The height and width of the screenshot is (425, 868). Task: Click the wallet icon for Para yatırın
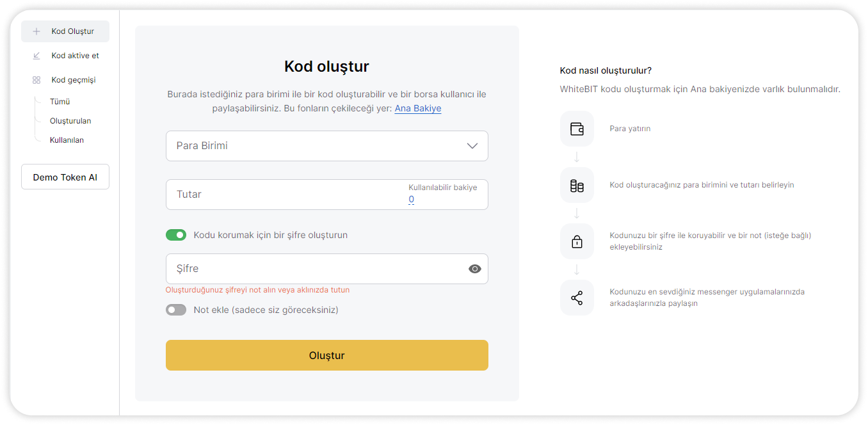coord(577,129)
